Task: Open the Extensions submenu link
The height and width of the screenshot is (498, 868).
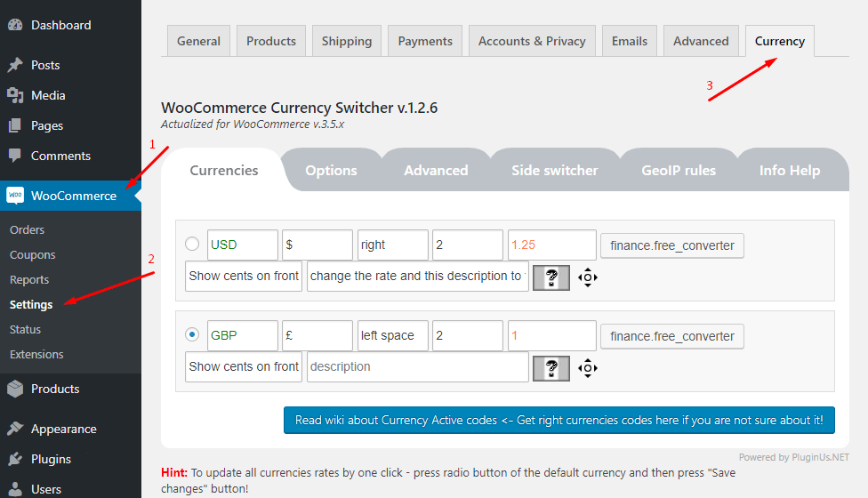Action: (x=36, y=354)
